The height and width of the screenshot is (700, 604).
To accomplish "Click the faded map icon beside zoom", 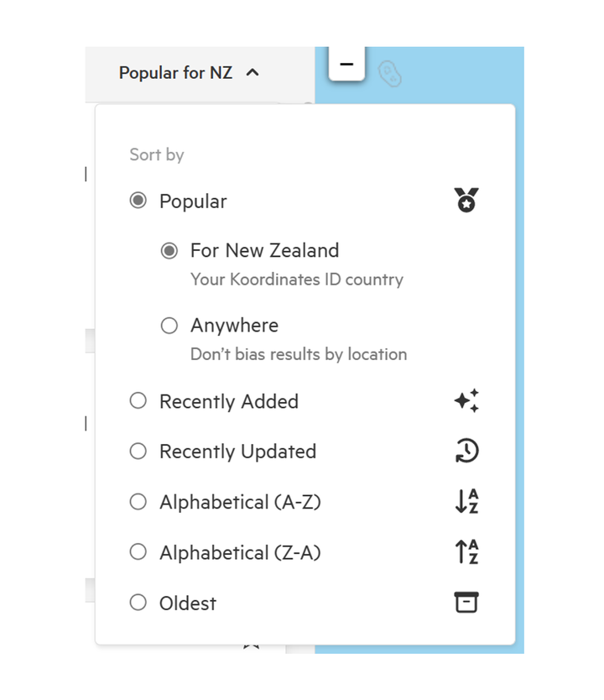I will [x=389, y=74].
